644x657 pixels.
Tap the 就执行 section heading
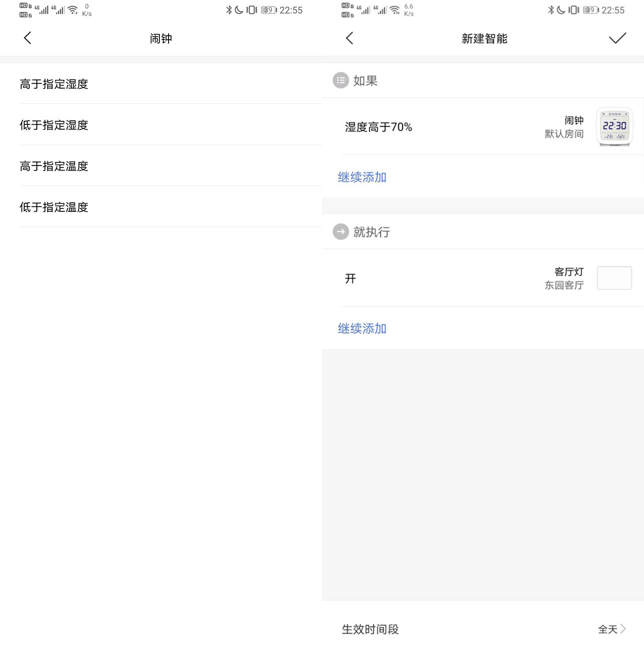(x=371, y=232)
